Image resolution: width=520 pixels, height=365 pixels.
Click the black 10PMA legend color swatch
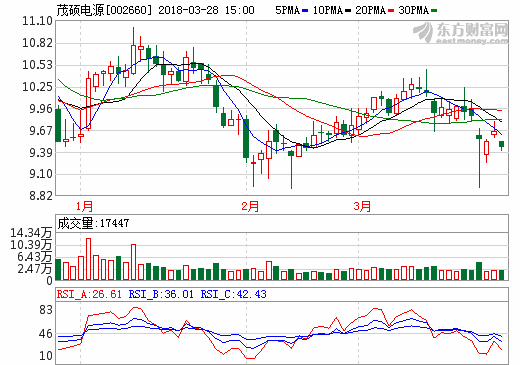(348, 11)
